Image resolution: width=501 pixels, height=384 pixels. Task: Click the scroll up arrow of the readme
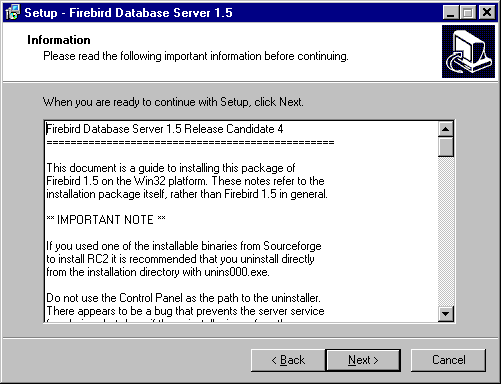tap(446, 129)
